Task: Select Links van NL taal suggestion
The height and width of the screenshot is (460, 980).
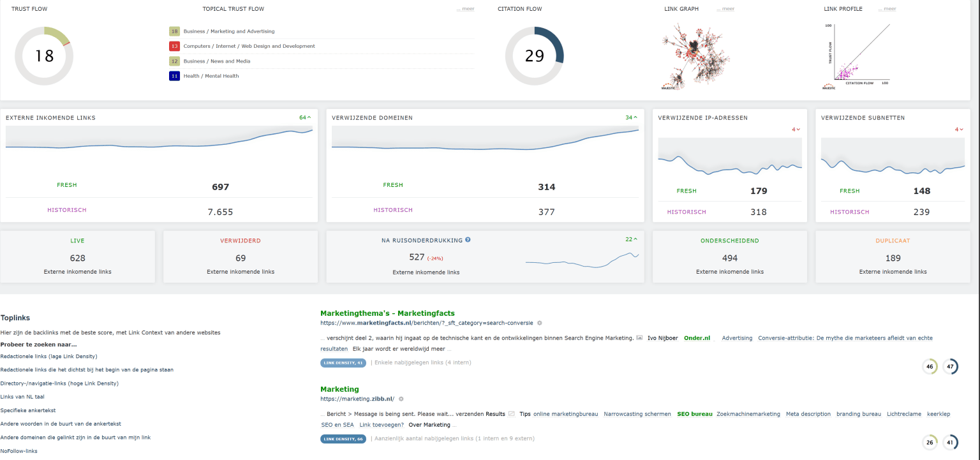Action: [x=23, y=397]
